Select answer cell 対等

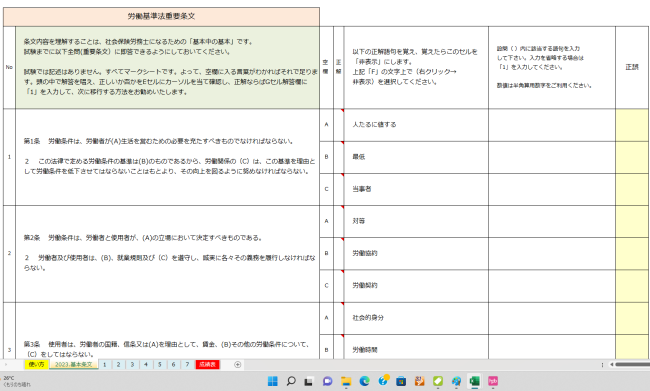tap(416, 221)
